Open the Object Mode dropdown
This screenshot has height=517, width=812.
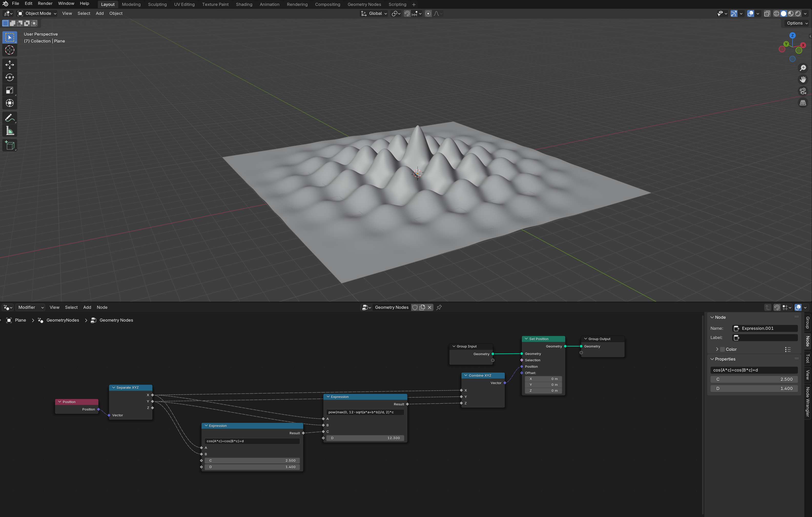point(37,14)
